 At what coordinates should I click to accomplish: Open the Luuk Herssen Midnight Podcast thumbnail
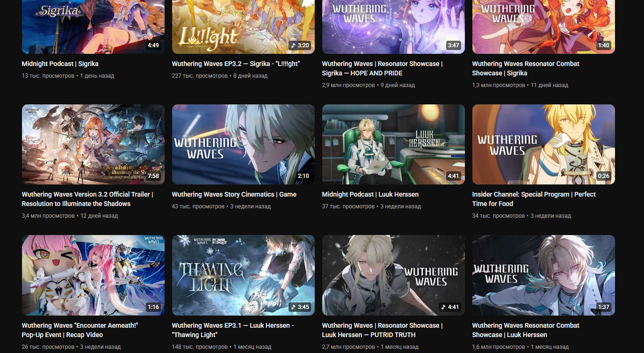(393, 144)
